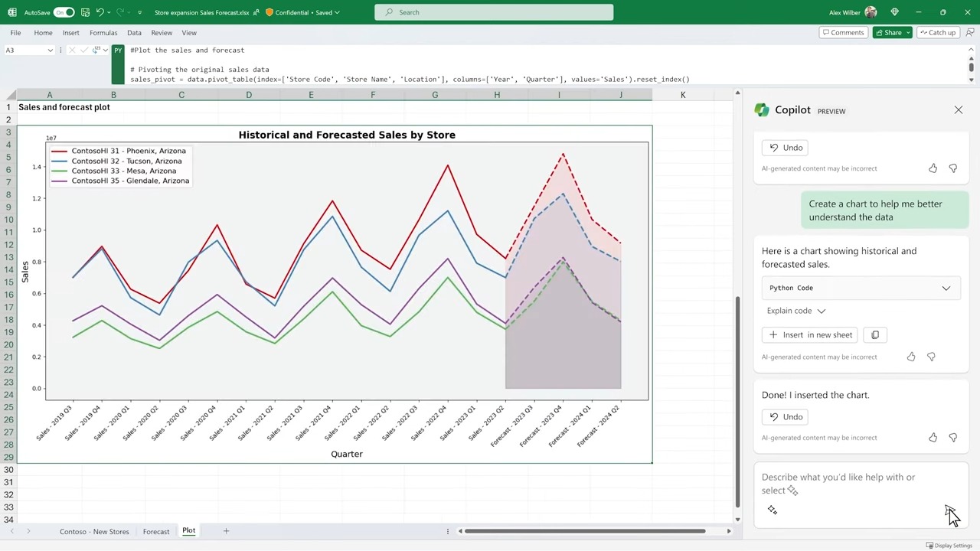Switch to the Forecast sheet tab

(x=156, y=532)
